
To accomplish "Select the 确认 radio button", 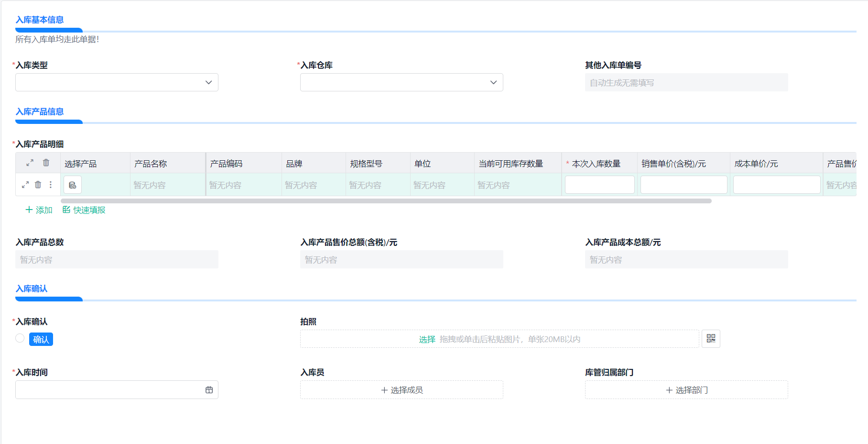I will tap(20, 338).
